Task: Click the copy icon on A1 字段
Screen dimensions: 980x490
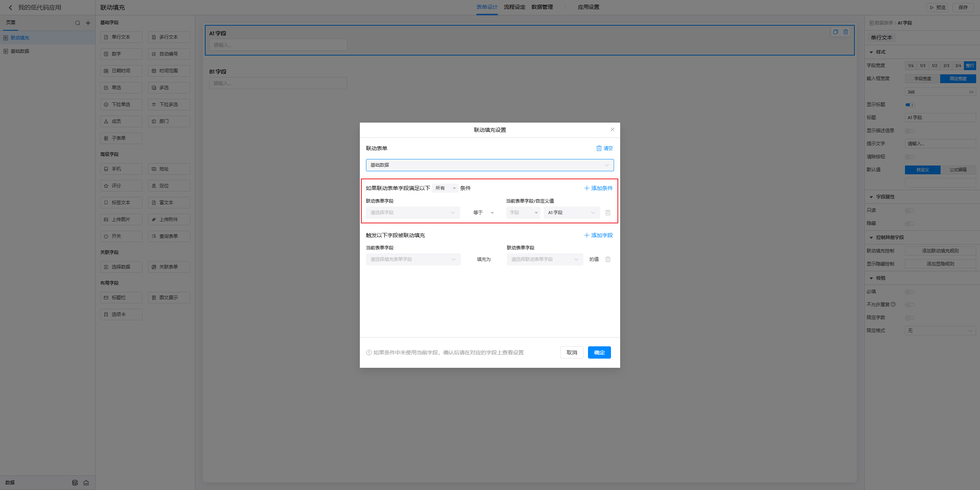Action: tap(835, 32)
